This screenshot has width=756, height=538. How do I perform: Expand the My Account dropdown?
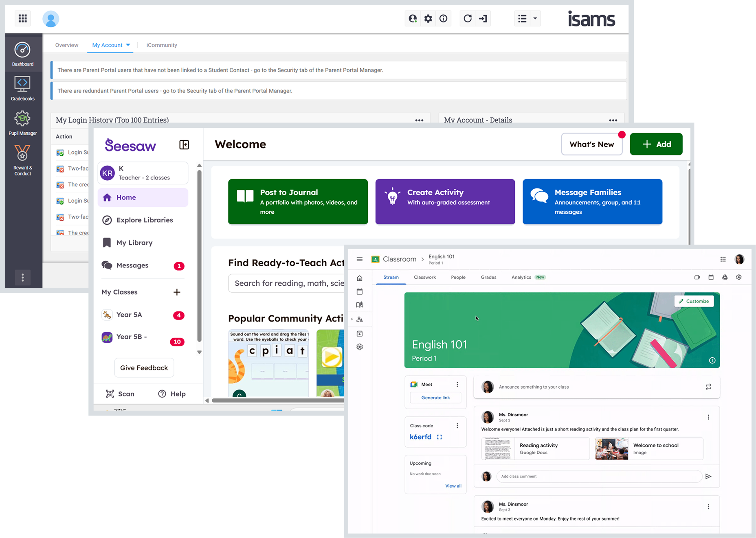tap(128, 45)
